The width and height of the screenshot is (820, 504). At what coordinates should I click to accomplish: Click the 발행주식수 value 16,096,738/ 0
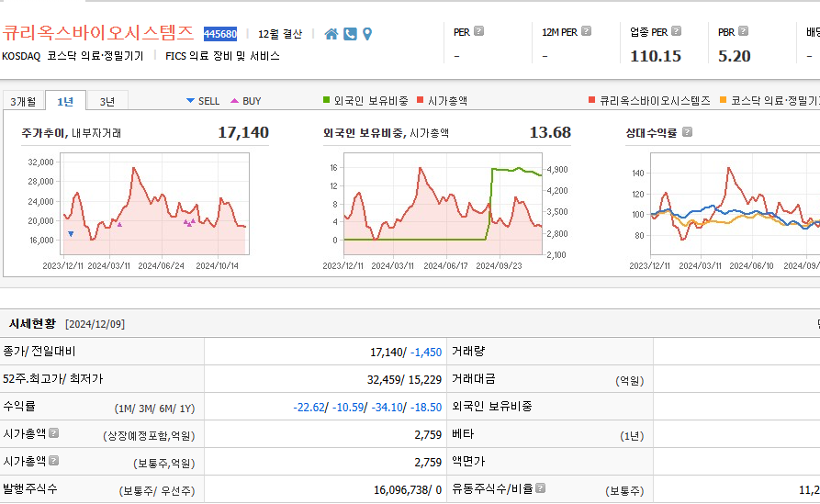408,490
